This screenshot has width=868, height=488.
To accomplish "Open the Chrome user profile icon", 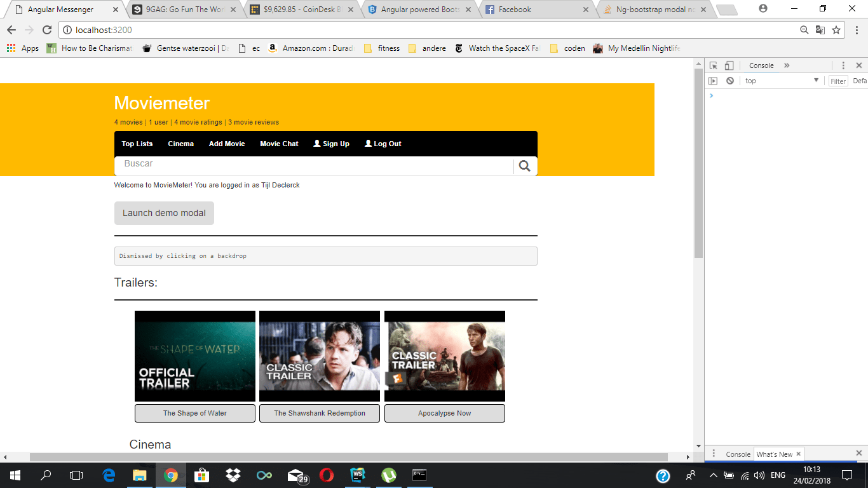I will (x=763, y=9).
